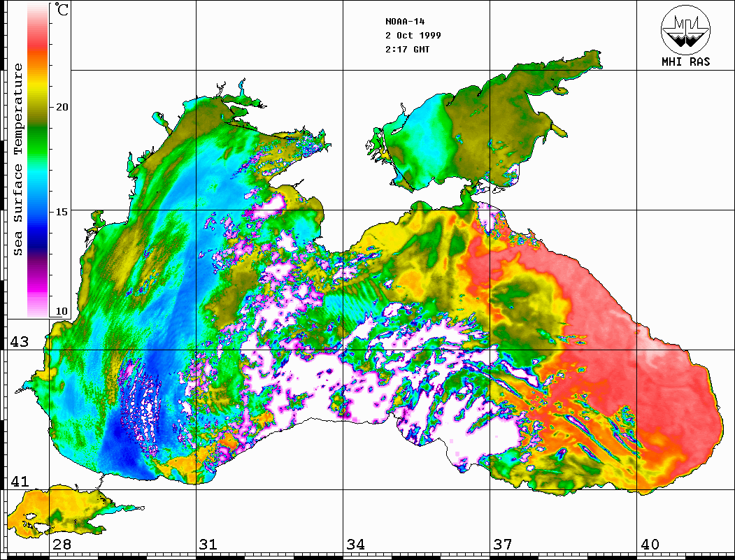The width and height of the screenshot is (735, 560).
Task: Click the '15' value on the color scale
Action: pos(62,212)
